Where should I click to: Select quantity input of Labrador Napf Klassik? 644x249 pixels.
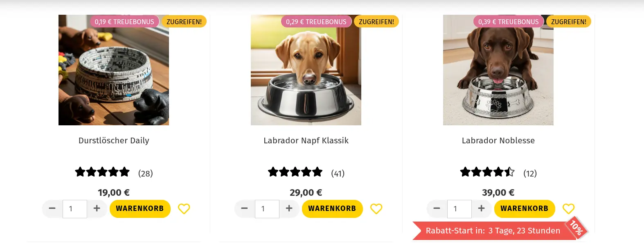[267, 209]
